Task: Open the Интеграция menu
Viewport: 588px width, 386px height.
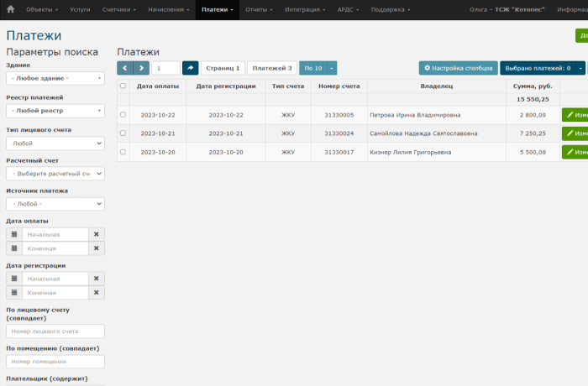Action: point(305,10)
